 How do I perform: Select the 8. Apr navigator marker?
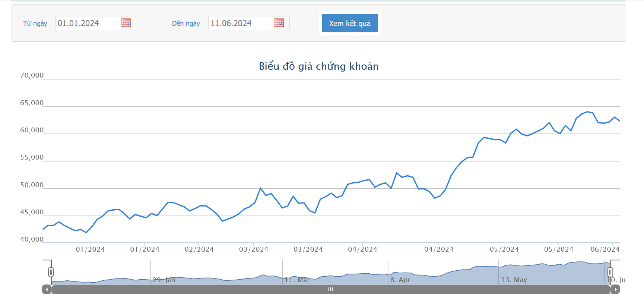pos(400,280)
